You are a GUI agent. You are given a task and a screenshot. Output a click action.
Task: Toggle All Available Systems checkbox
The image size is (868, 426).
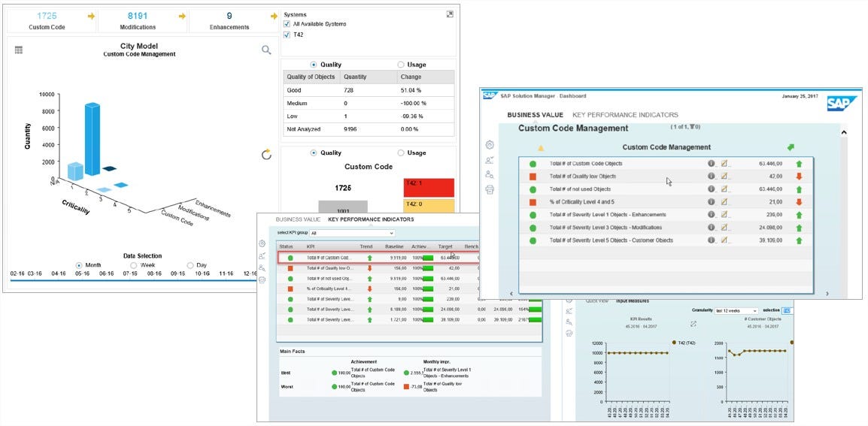287,24
